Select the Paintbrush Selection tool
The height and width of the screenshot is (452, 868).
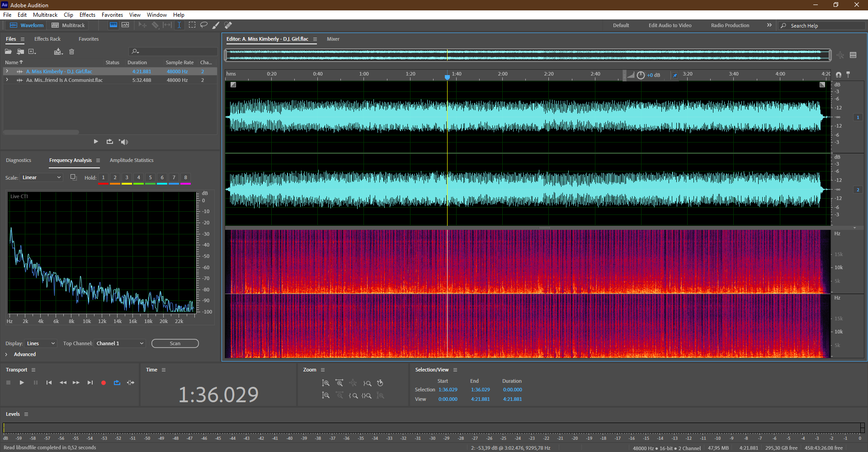click(216, 25)
